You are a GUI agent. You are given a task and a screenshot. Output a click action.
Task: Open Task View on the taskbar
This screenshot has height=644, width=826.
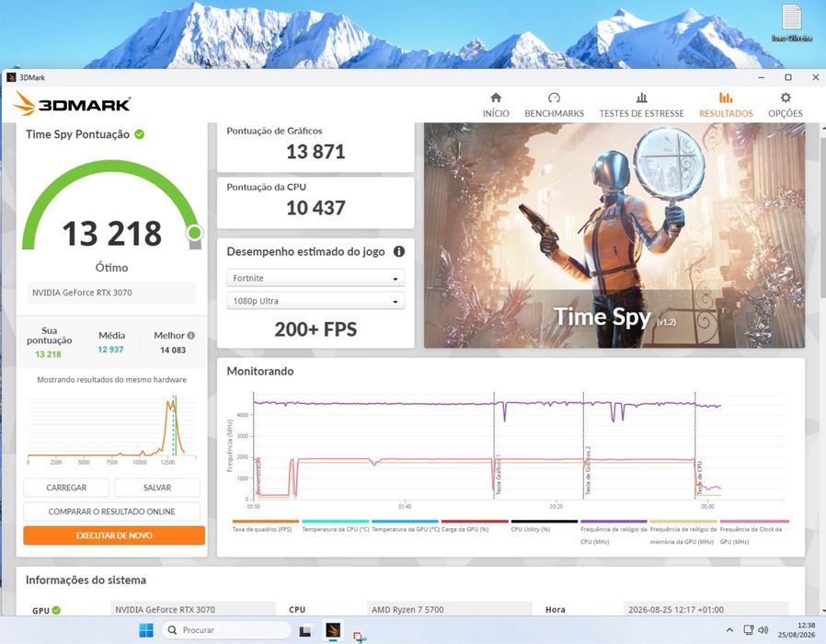(305, 630)
